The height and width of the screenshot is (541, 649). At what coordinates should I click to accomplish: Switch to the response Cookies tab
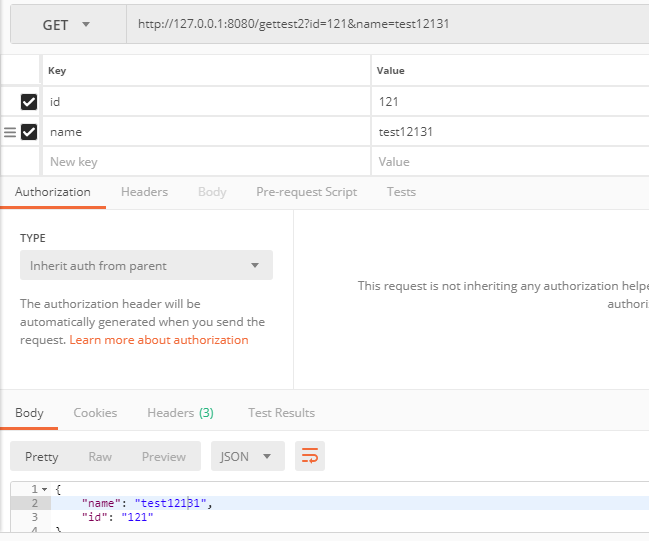(x=95, y=413)
